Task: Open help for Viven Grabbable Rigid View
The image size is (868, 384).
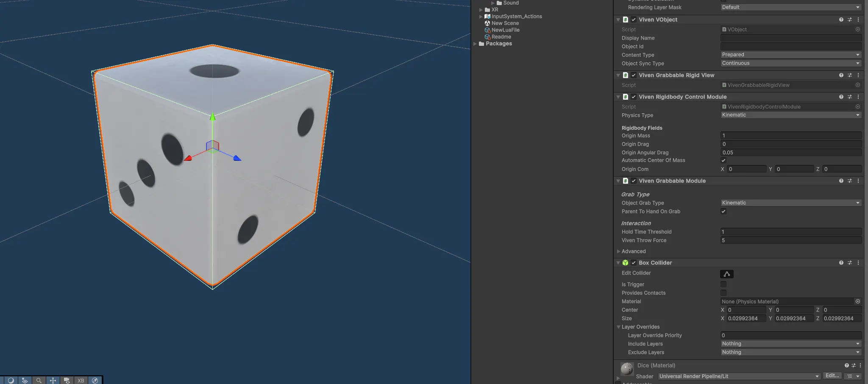Action: point(841,75)
